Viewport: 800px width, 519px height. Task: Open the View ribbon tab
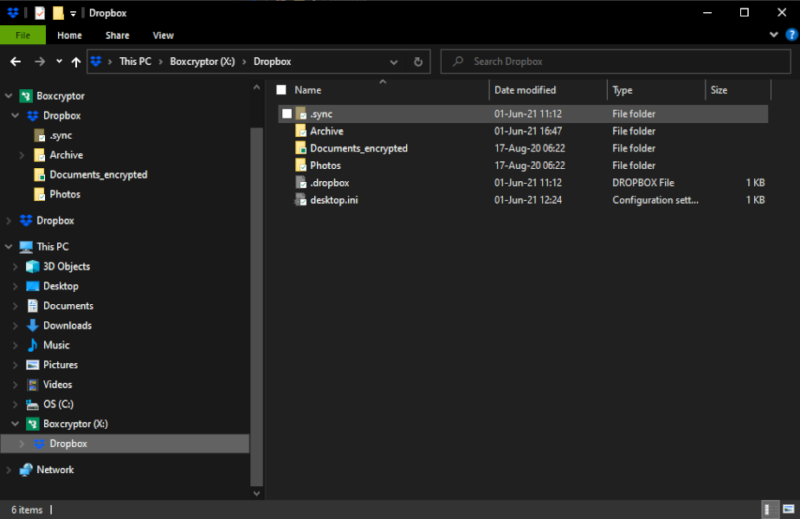click(x=163, y=35)
